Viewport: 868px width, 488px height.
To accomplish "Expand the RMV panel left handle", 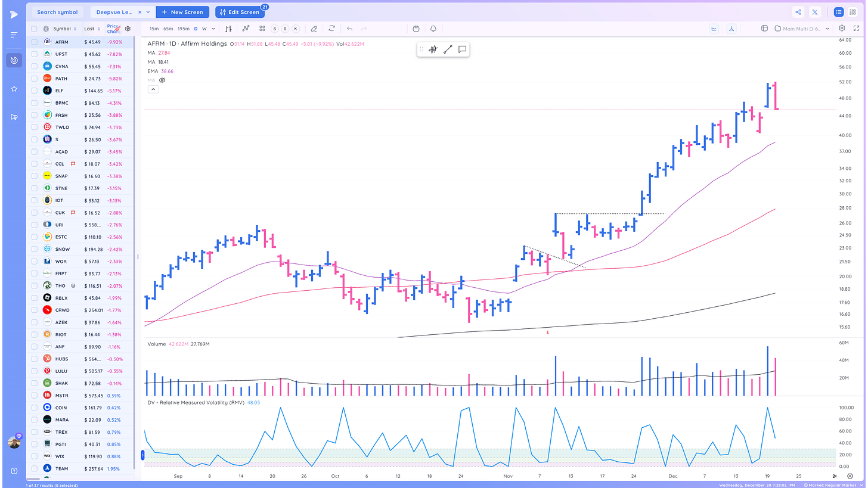I will [x=142, y=455].
